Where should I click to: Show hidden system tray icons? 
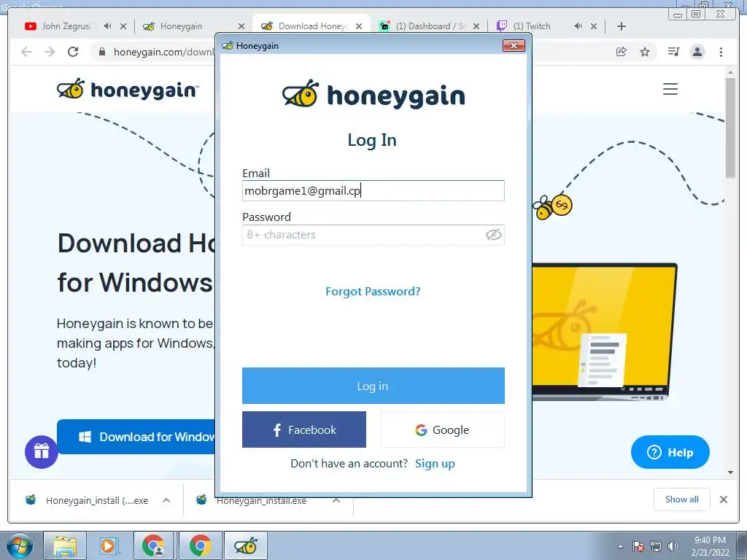[620, 546]
